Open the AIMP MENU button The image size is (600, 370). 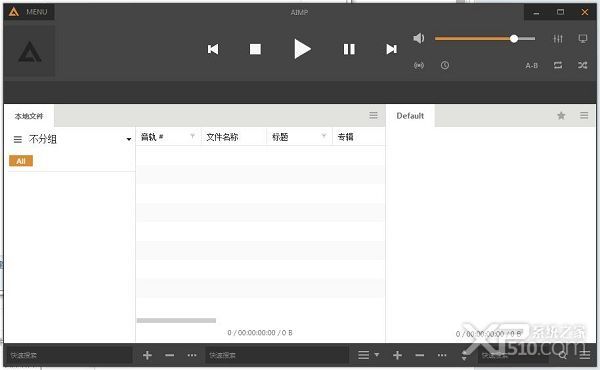(x=29, y=12)
